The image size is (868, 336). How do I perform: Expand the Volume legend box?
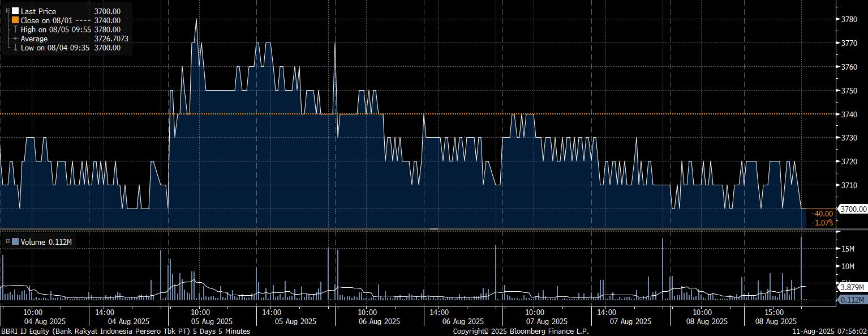(8, 242)
